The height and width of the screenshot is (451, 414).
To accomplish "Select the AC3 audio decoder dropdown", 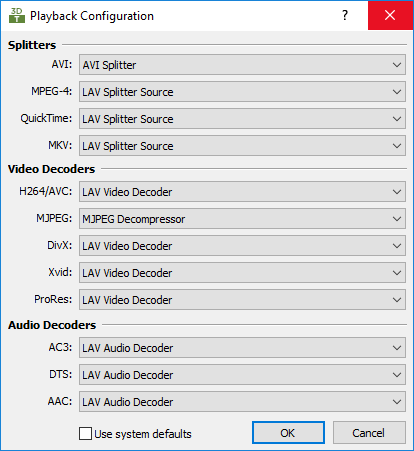I will coord(242,348).
